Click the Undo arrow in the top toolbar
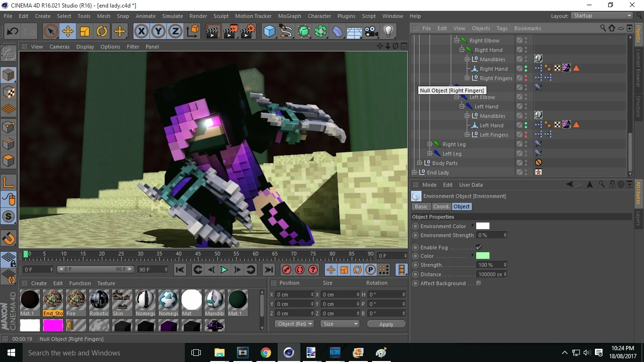Image resolution: width=644 pixels, height=362 pixels. pyautogui.click(x=12, y=32)
